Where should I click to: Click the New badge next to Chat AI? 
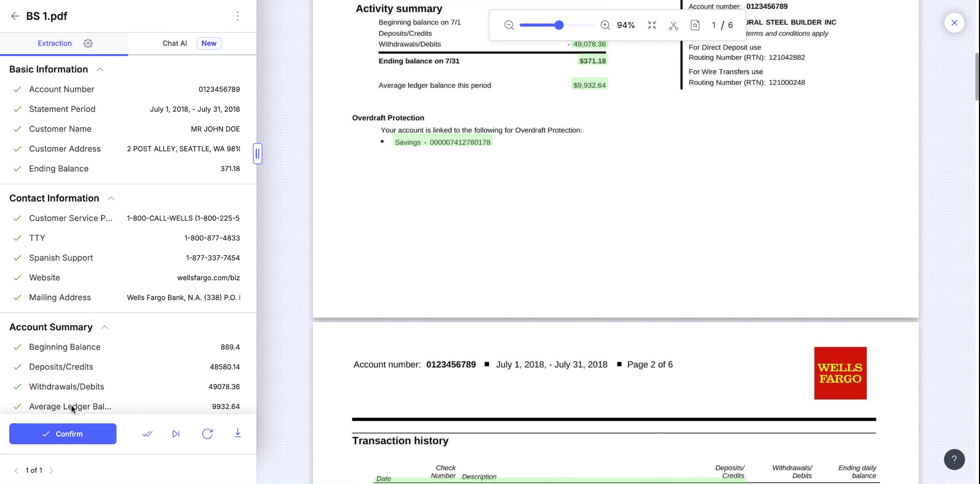tap(209, 43)
